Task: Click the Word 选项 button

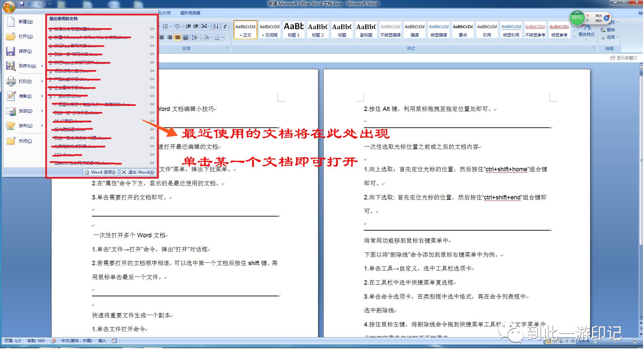Action: click(x=100, y=172)
